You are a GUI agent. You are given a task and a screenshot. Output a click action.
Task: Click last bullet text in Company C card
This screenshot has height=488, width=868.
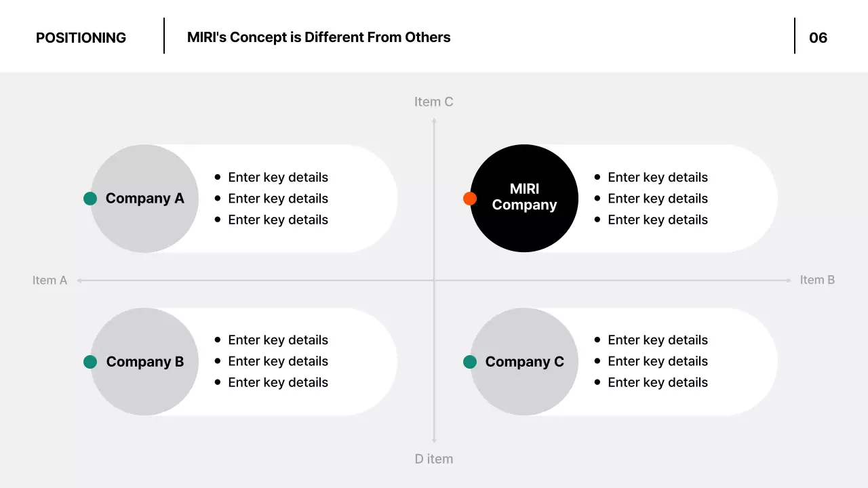pyautogui.click(x=658, y=382)
